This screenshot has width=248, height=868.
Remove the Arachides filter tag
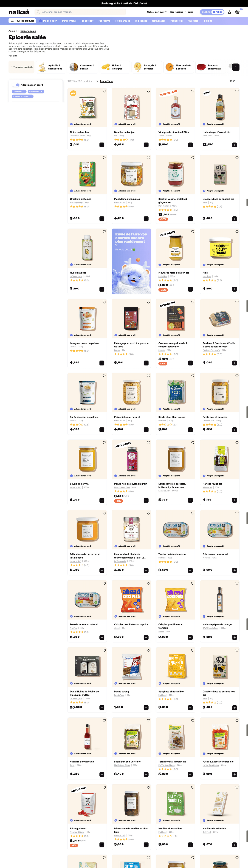[24, 92]
